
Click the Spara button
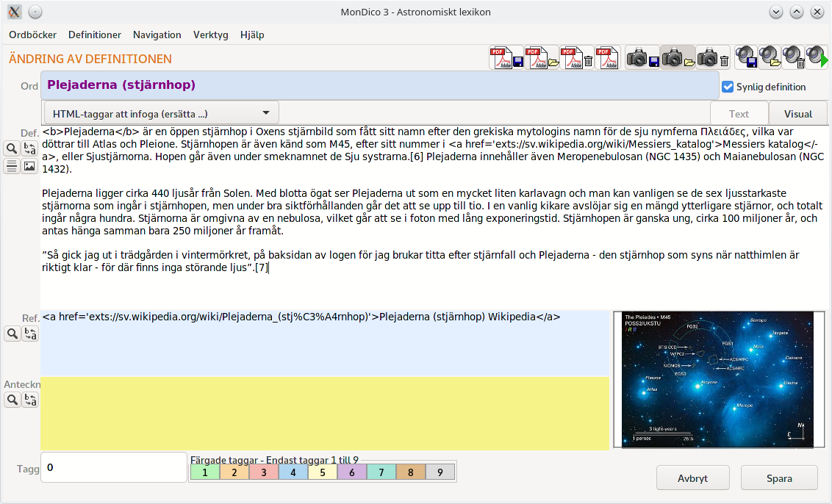point(779,478)
